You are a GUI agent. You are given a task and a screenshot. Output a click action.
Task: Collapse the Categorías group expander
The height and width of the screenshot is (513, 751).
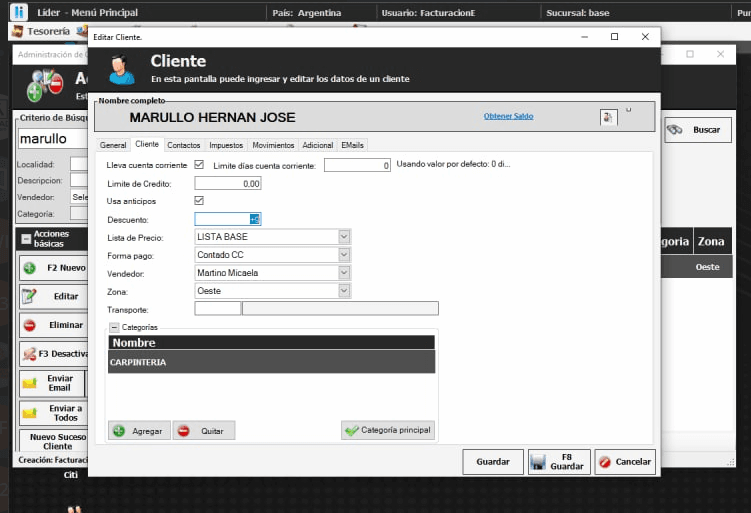click(114, 327)
